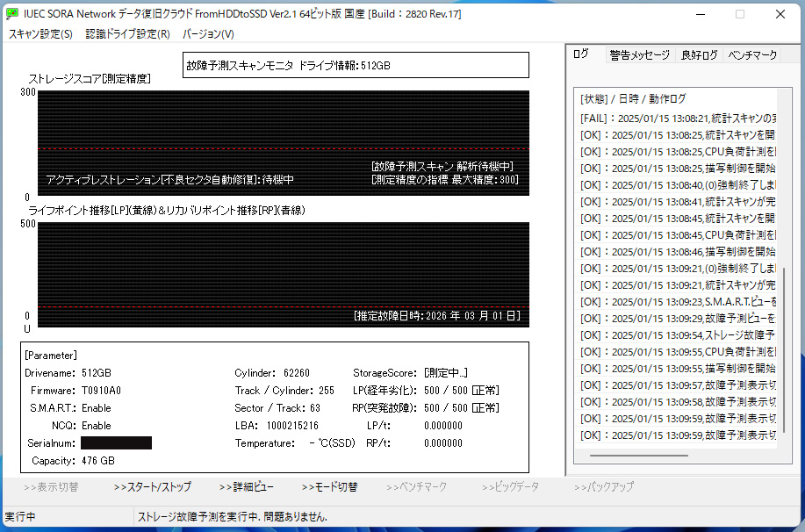
Task: Click the StorageScore [測定中..] value
Action: click(446, 373)
